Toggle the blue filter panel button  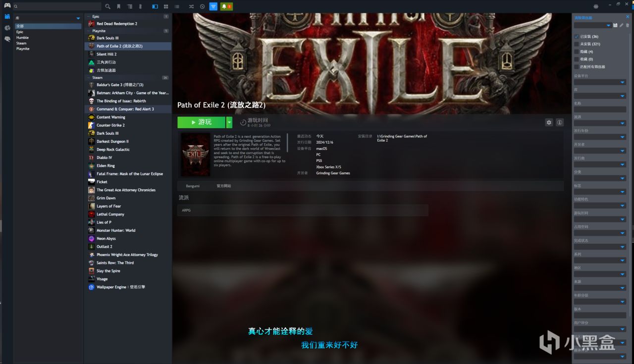[213, 6]
